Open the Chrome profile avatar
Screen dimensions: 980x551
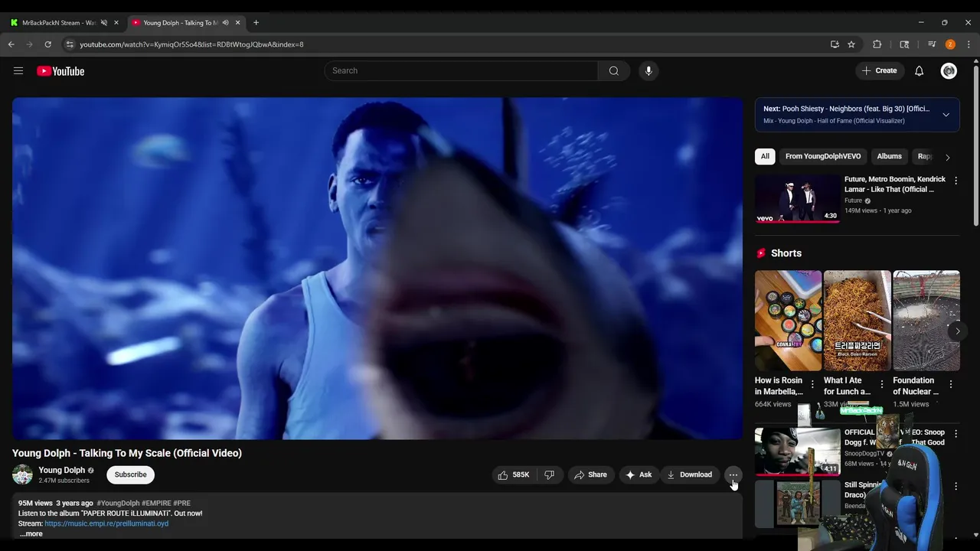950,44
